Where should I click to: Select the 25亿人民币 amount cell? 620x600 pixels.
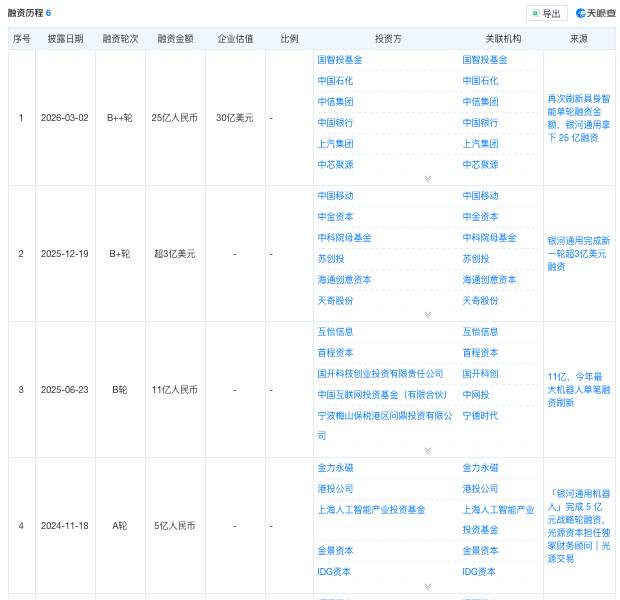coord(174,118)
